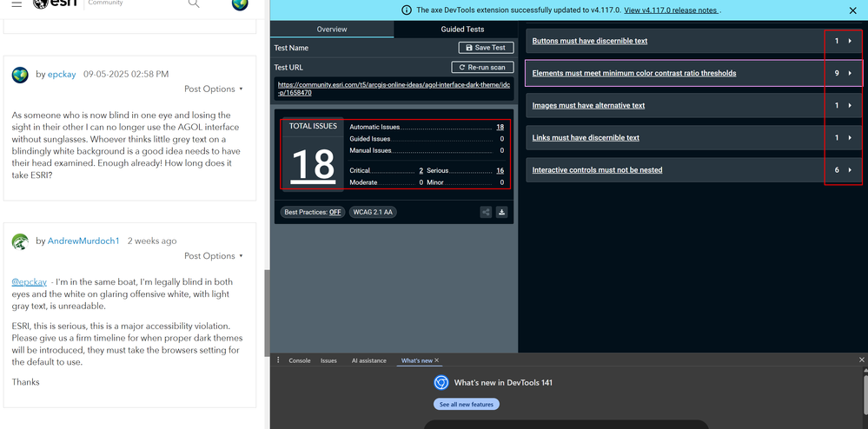Click epcklay post timestamp 09-05-2025 02:58 PM
Viewport: 868px width, 429px height.
(126, 74)
